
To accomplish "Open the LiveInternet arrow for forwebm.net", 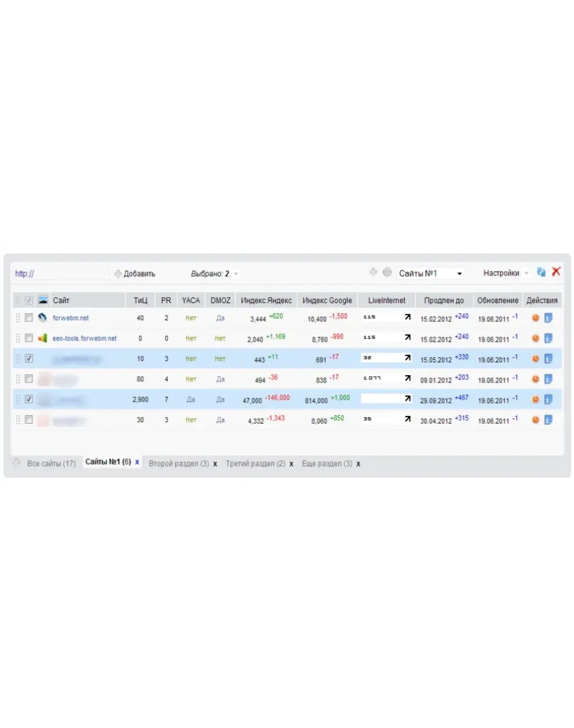I will click(x=407, y=318).
